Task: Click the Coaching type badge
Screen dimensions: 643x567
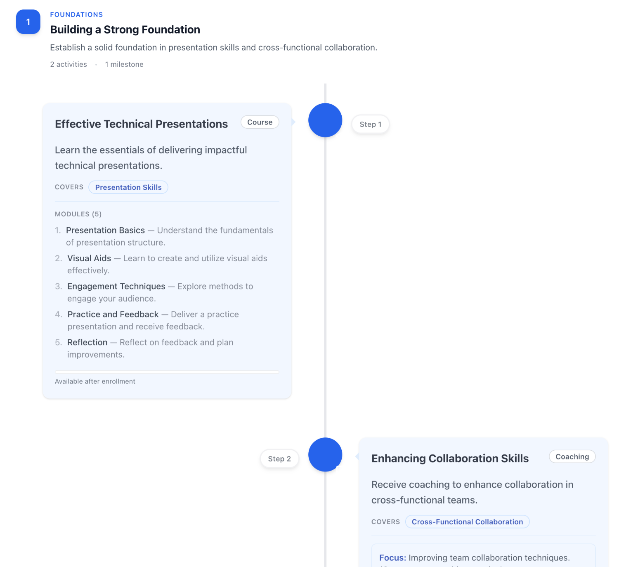Action: [x=572, y=456]
